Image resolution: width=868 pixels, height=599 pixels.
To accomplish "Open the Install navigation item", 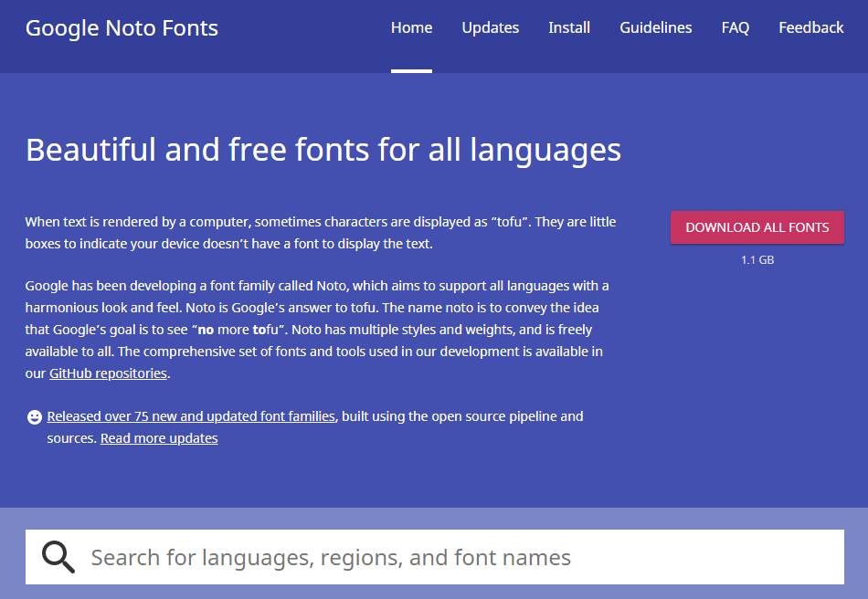I will [569, 27].
